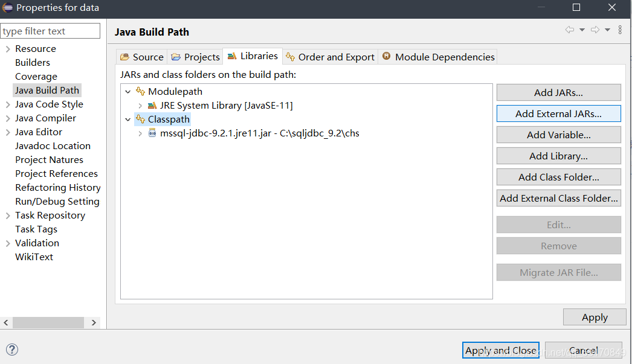Screen dimensions: 632x364
Task: Click the JRE System Library icon
Action: 152,106
